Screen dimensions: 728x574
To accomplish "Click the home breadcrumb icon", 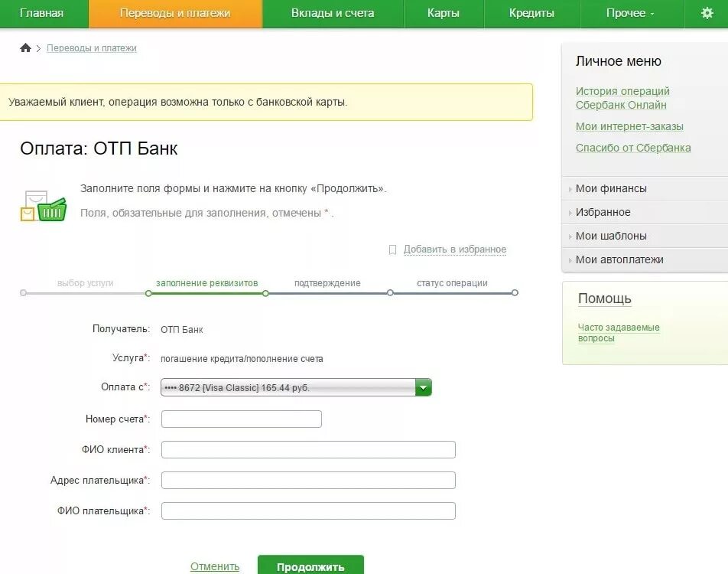I will click(x=25, y=47).
